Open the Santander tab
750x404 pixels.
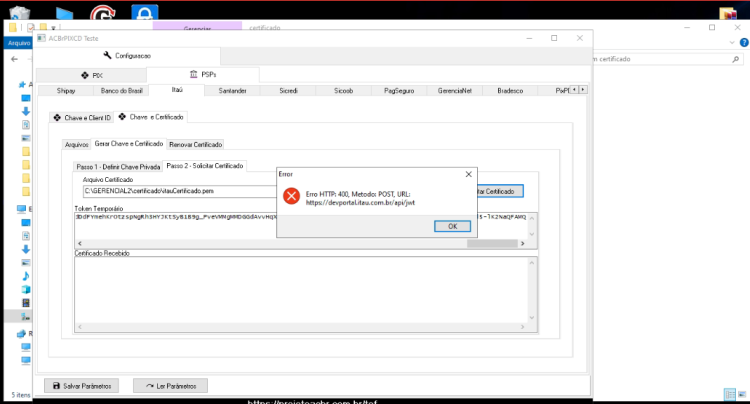coord(232,91)
